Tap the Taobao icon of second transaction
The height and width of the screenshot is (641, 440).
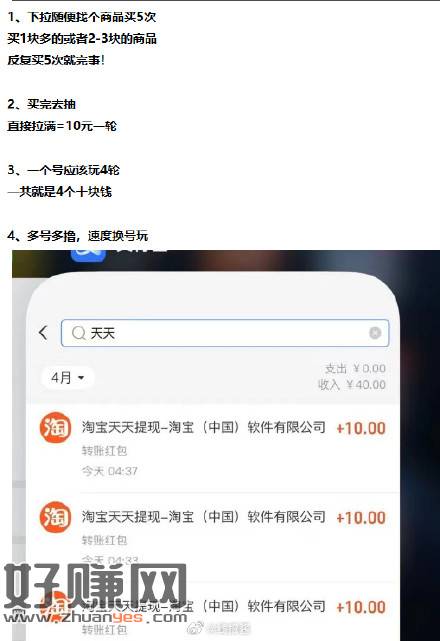(55, 517)
